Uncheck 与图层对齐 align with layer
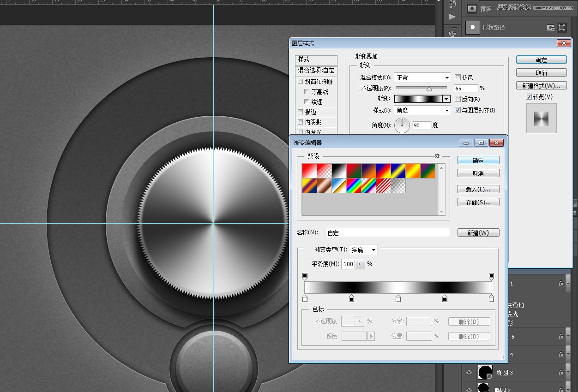This screenshot has height=392, width=578. point(458,110)
